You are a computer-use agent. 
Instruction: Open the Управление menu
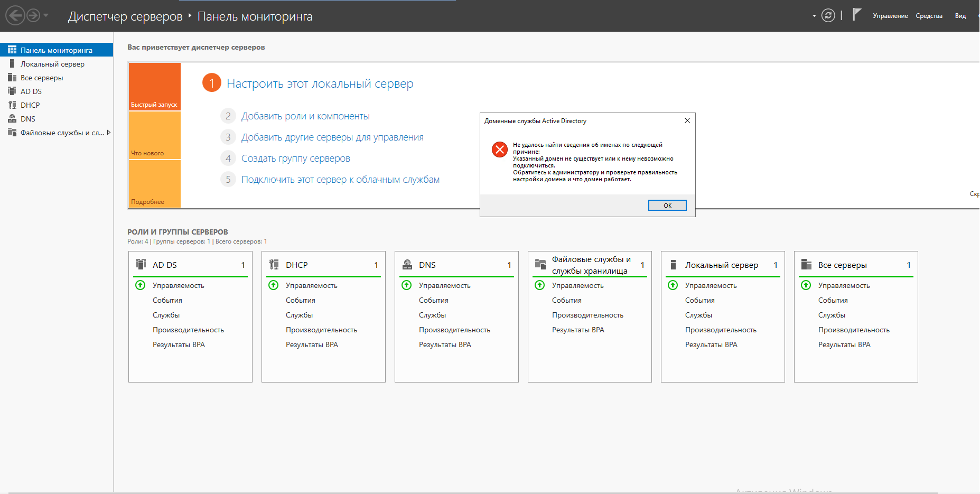pos(890,16)
